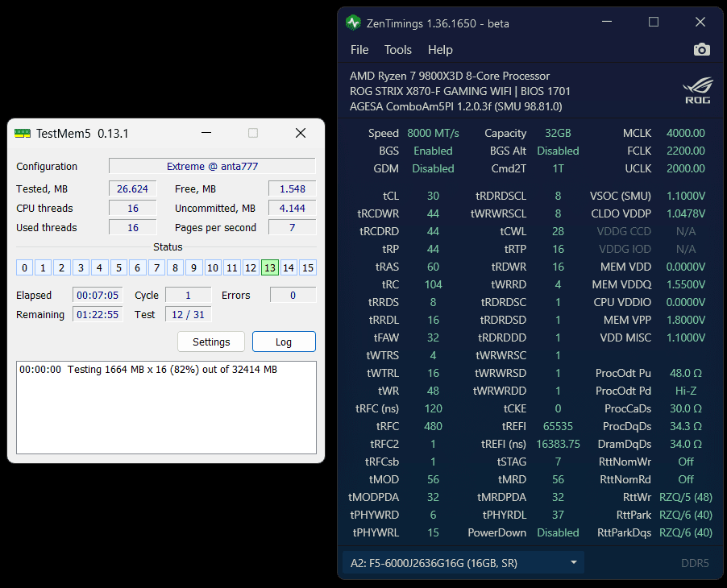Click the BGS value Enabled
The height and width of the screenshot is (588, 727).
(x=433, y=151)
